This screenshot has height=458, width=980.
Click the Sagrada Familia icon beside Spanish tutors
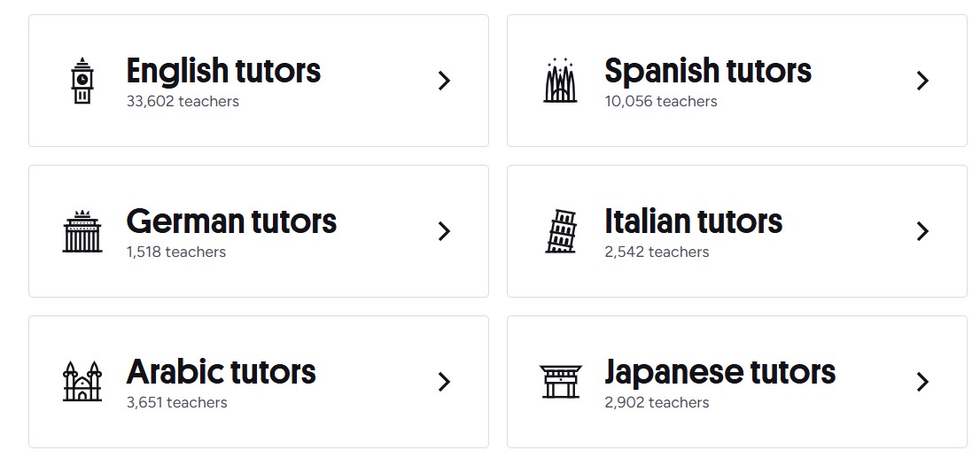(560, 81)
